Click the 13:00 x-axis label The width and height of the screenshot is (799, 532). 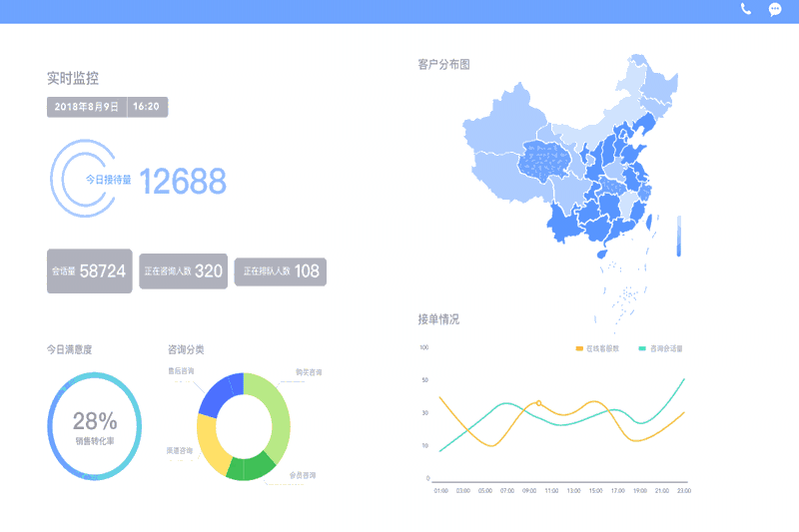point(573,491)
